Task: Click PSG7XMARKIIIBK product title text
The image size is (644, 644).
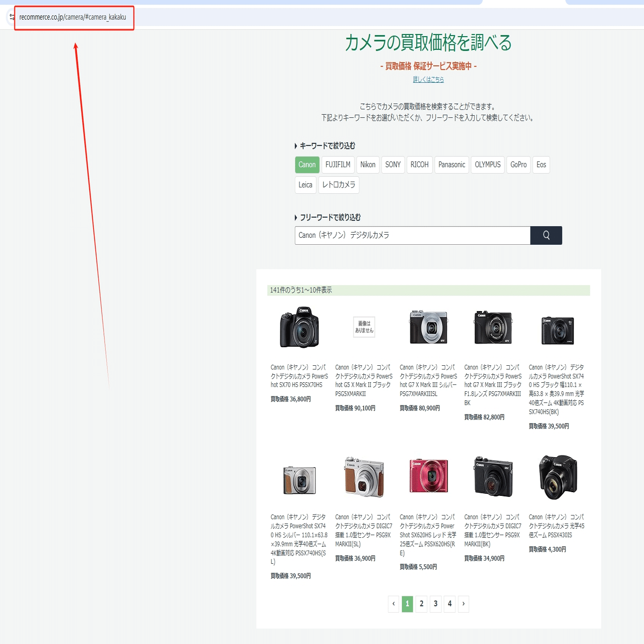Action: (x=493, y=385)
